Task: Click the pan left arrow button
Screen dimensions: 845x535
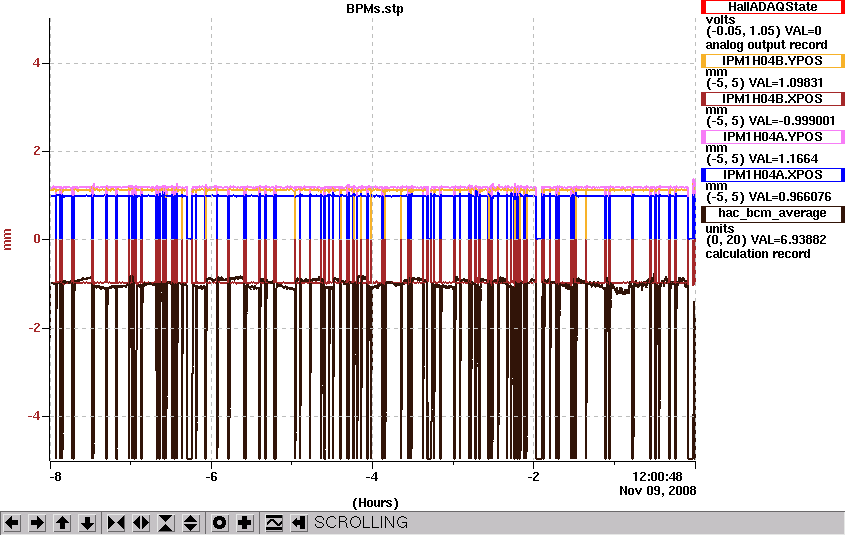Action: click(x=12, y=523)
